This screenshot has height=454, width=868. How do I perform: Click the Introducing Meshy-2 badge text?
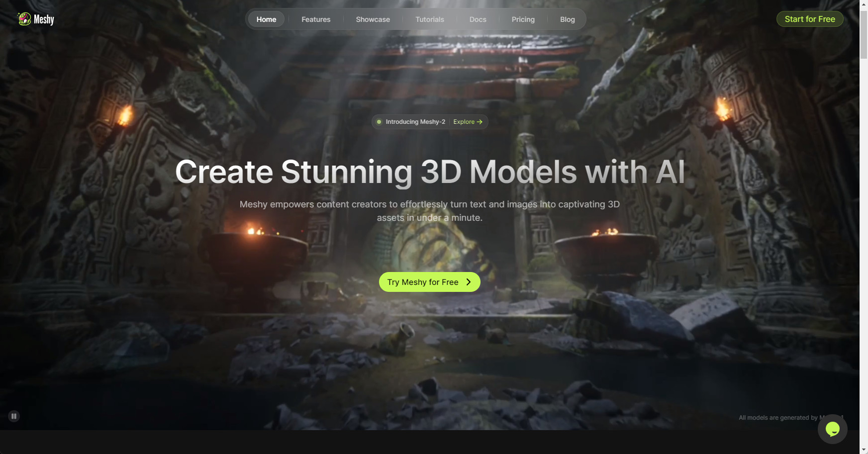[415, 122]
